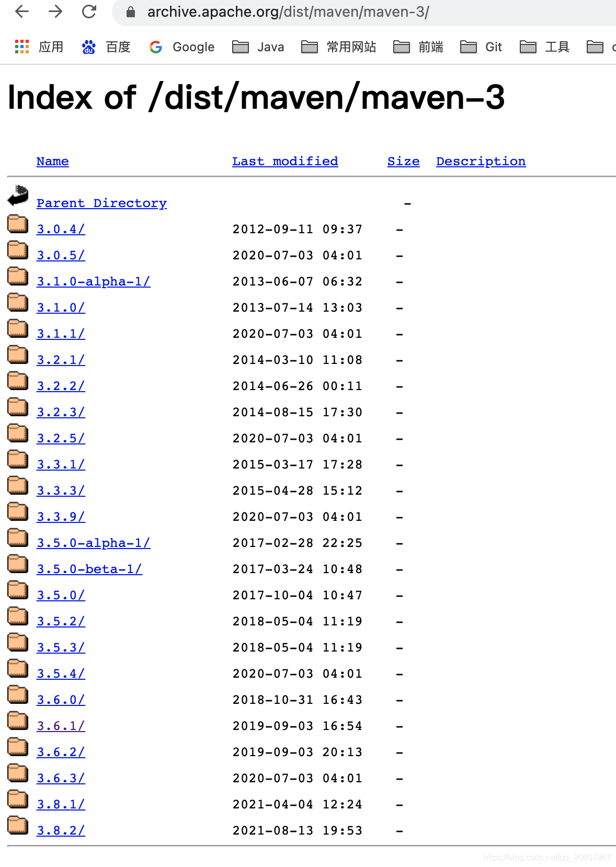Open the 3.3.3/ directory link
616x867 pixels.
coord(61,490)
